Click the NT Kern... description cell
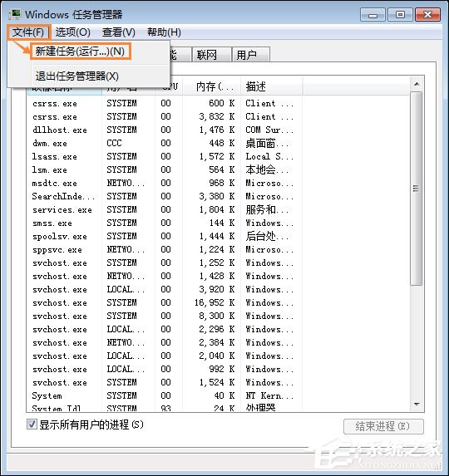 (269, 396)
